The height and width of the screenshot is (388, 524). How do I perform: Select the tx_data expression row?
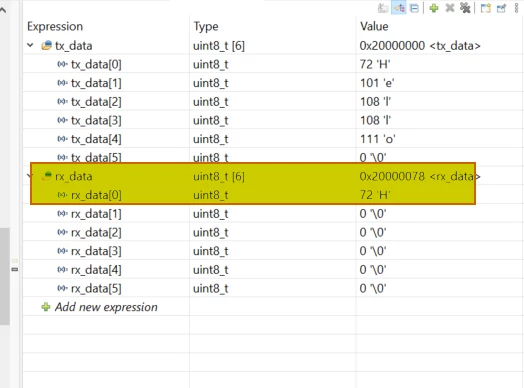272,45
